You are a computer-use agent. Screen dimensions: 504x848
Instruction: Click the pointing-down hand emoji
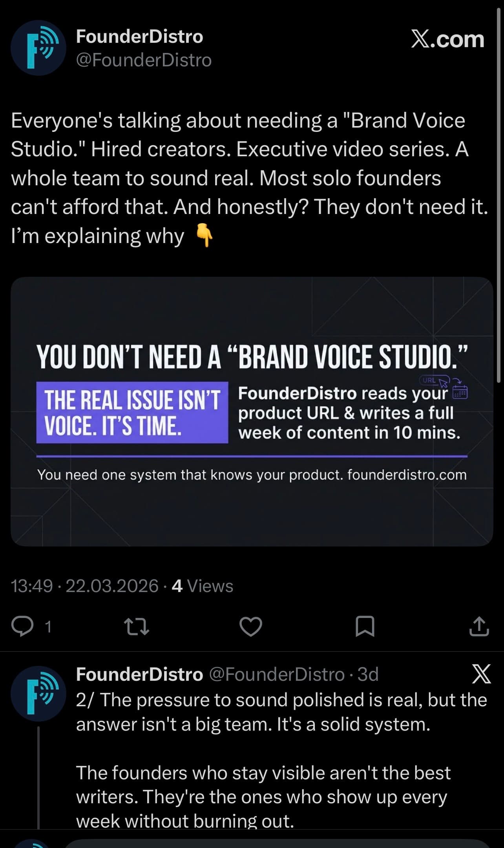(x=205, y=237)
